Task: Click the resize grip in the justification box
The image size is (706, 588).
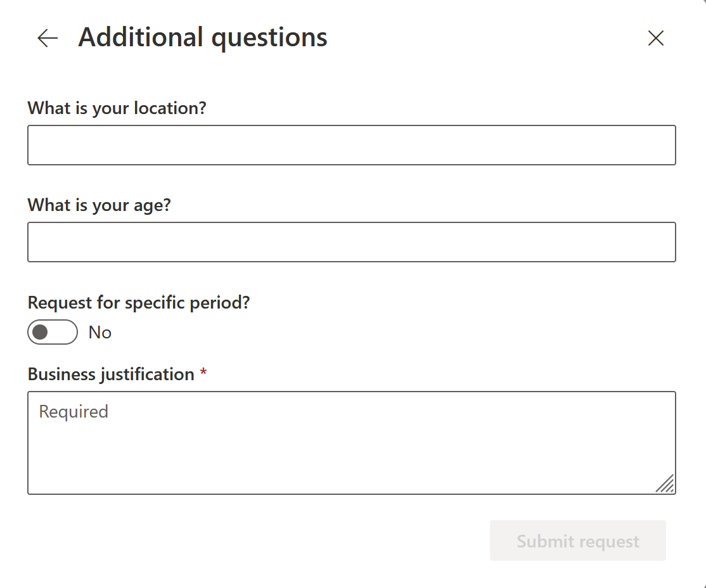Action: (665, 484)
